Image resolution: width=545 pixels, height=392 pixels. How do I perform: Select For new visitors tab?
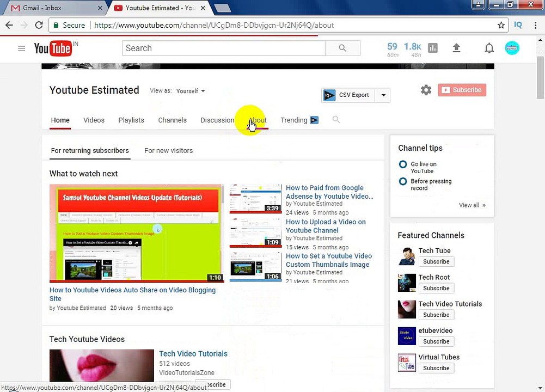click(169, 151)
